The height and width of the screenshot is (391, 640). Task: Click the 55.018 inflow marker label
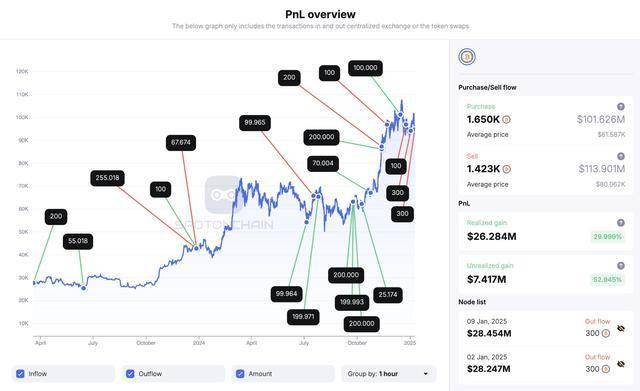(78, 241)
